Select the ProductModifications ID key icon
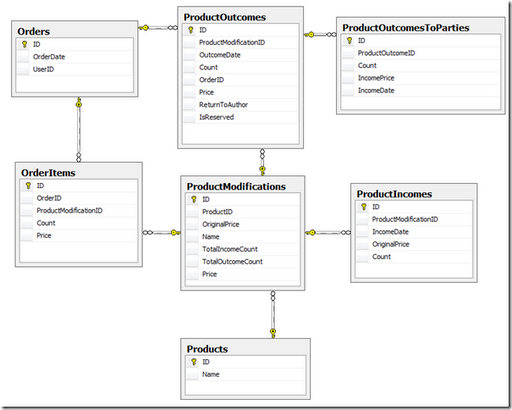This screenshot has height=410, width=512. point(194,199)
